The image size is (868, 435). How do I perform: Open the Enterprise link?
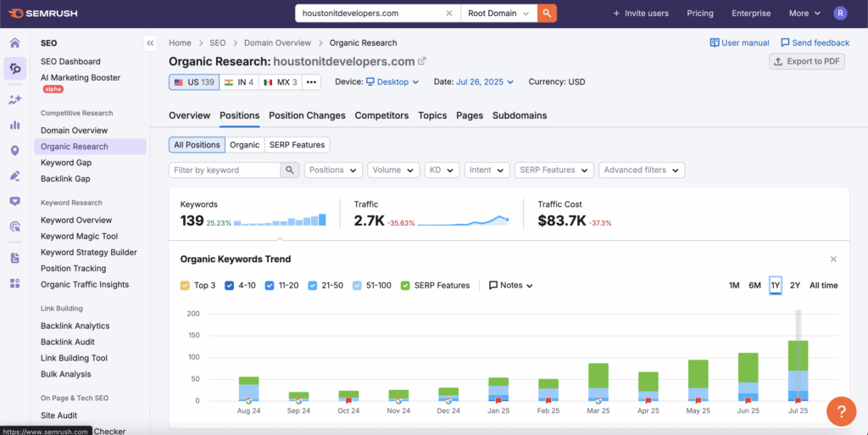[751, 14]
